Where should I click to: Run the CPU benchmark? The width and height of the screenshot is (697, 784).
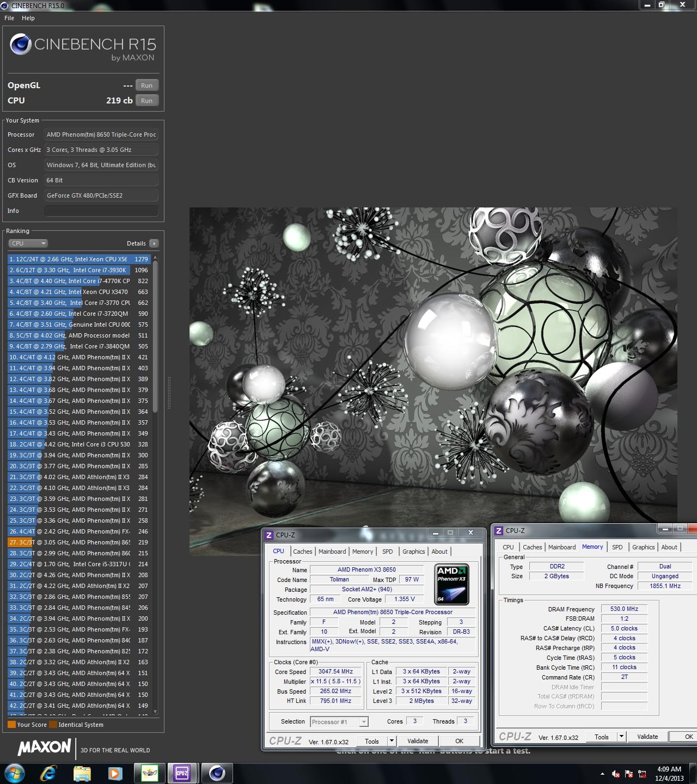(147, 101)
